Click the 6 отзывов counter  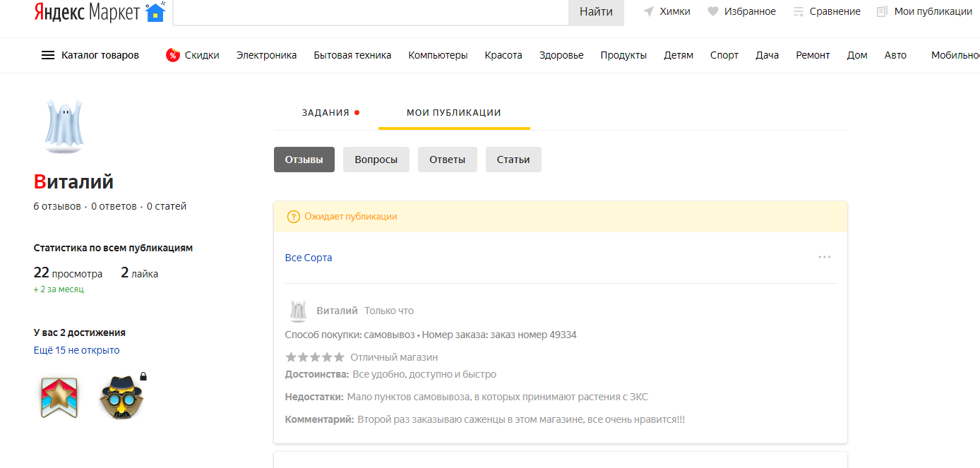coord(57,207)
